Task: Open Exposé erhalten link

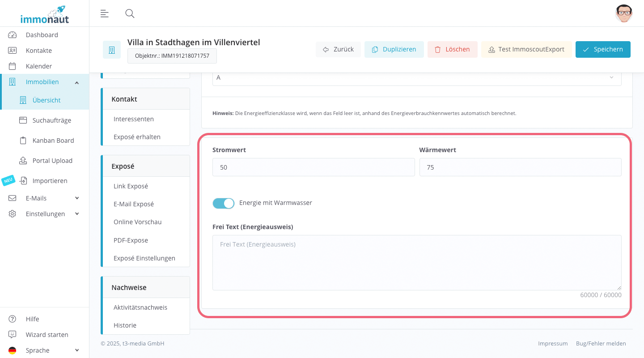Action: (137, 137)
